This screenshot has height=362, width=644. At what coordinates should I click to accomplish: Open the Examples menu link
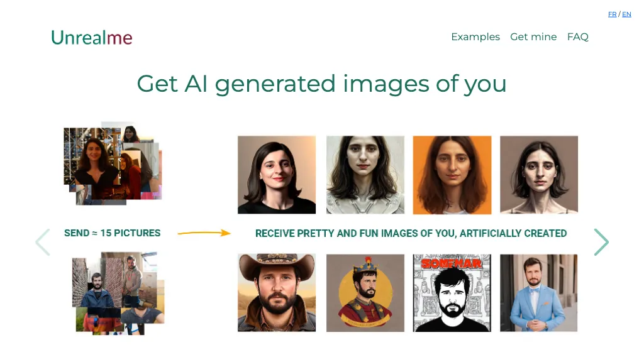click(x=475, y=37)
